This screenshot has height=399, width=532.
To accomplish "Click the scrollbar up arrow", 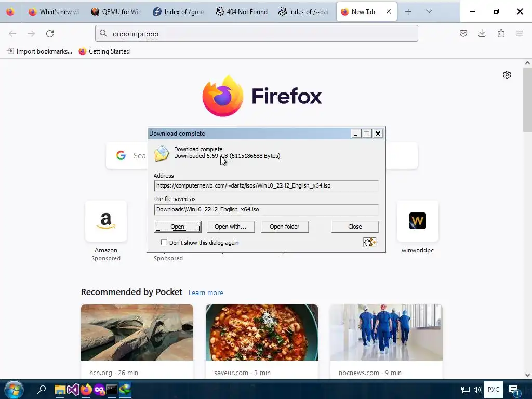I will click(527, 63).
